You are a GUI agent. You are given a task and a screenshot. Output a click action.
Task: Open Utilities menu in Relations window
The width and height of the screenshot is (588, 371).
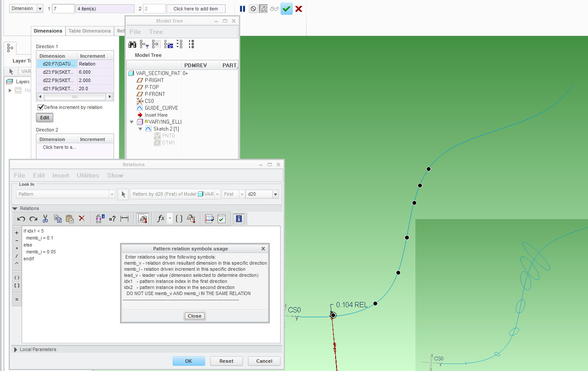click(88, 175)
